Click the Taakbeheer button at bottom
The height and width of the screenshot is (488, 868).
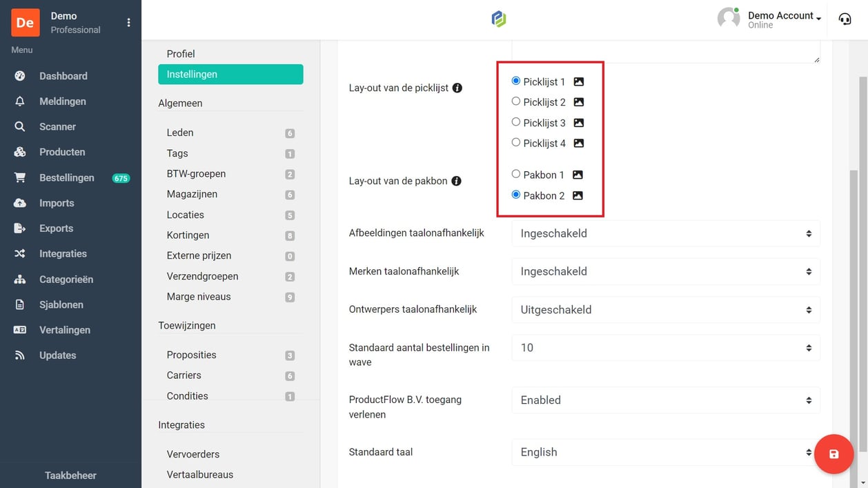(x=70, y=475)
